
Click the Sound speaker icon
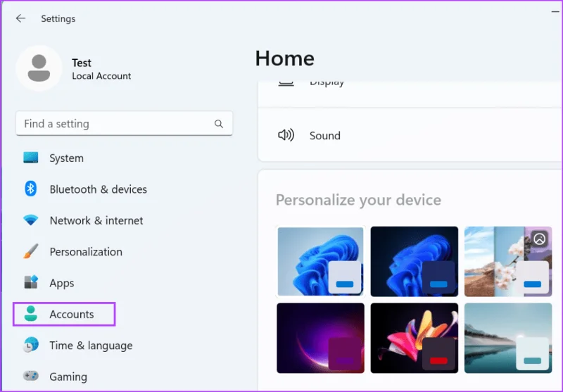click(x=286, y=135)
